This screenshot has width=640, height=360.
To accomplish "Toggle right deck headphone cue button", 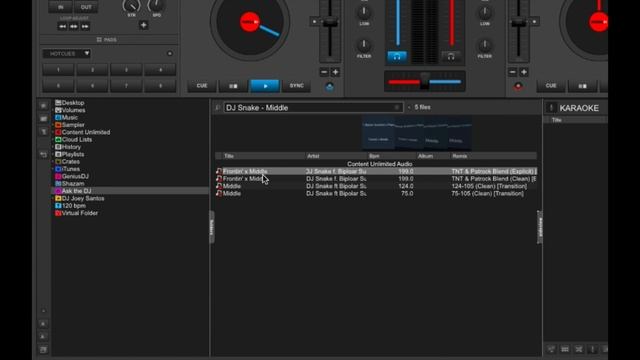I will point(451,57).
